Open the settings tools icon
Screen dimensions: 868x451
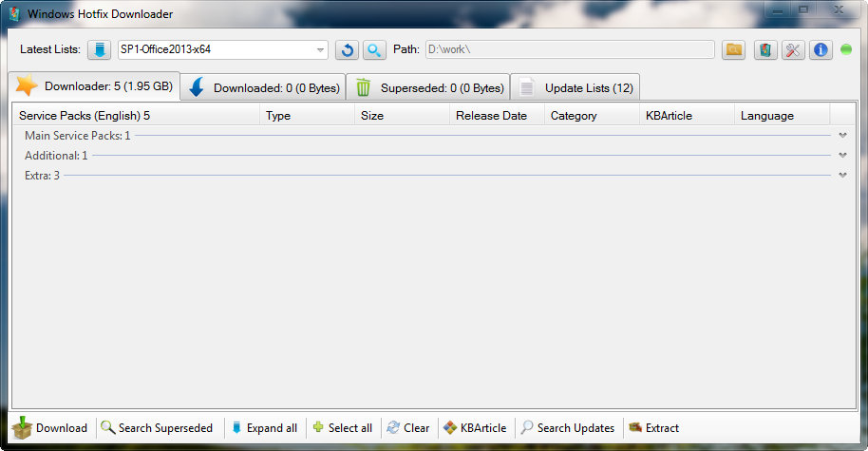pos(793,49)
